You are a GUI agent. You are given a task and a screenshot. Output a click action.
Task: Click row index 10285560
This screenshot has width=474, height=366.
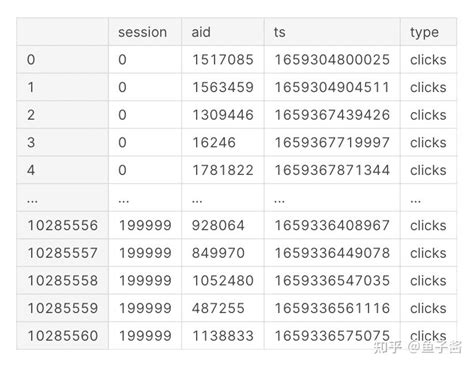(63, 336)
